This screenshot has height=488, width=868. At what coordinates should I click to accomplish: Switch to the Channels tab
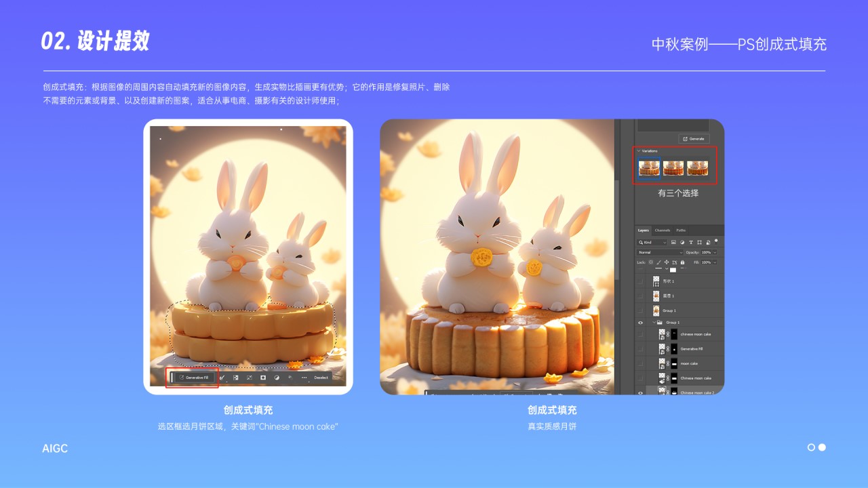(663, 230)
